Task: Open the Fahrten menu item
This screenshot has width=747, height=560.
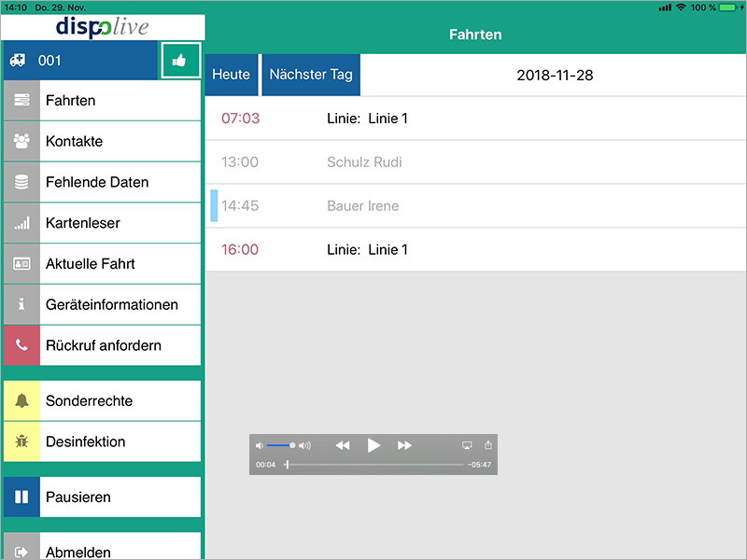Action: (120, 101)
